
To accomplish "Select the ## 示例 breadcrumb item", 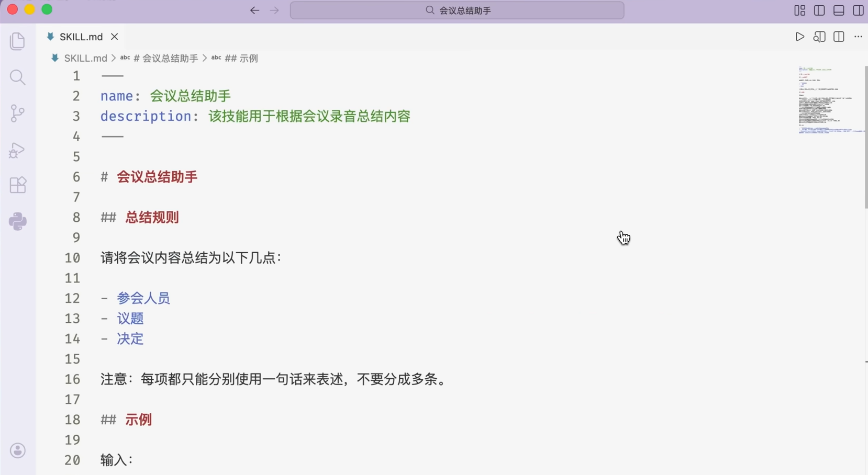I will tap(241, 58).
